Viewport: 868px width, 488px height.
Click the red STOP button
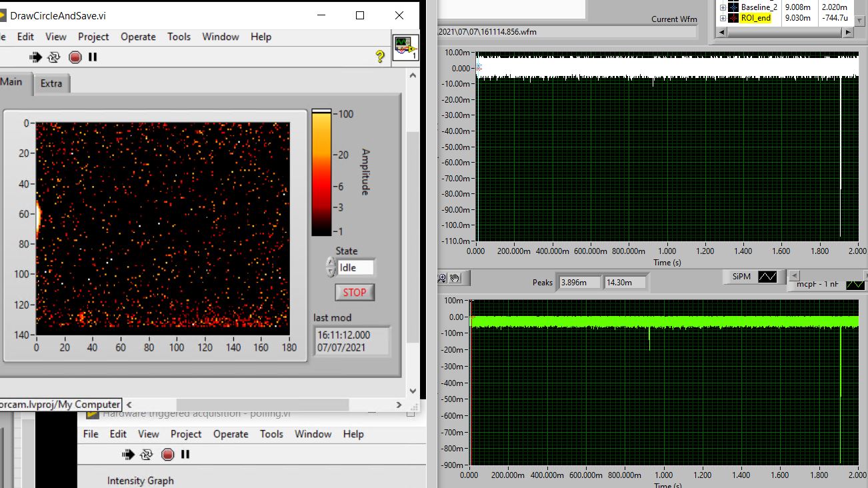[x=354, y=292]
